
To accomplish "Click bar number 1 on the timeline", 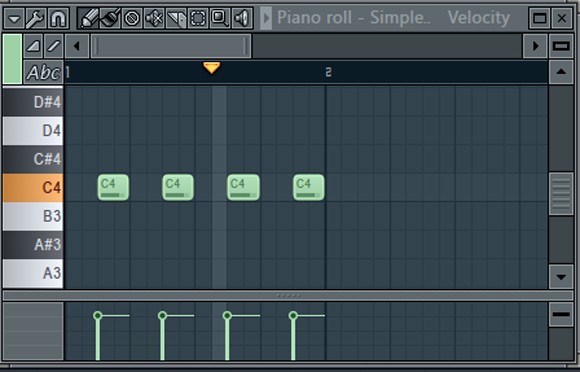I will (68, 72).
